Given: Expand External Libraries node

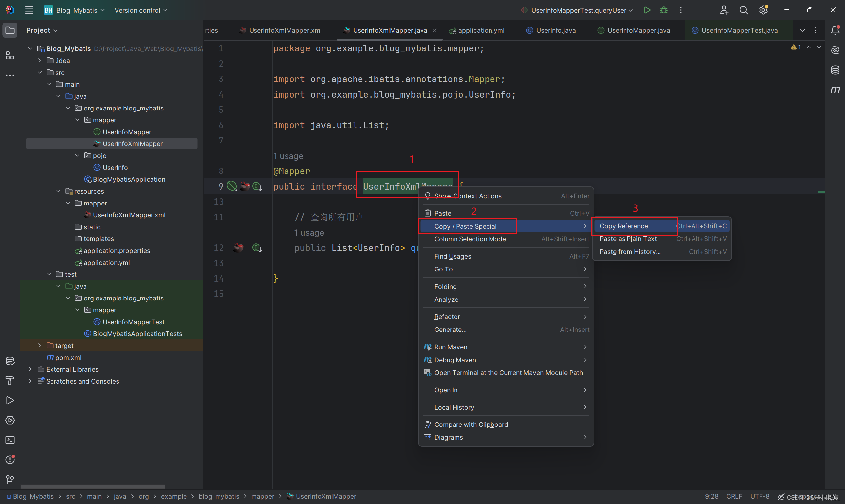Looking at the screenshot, I should (30, 369).
